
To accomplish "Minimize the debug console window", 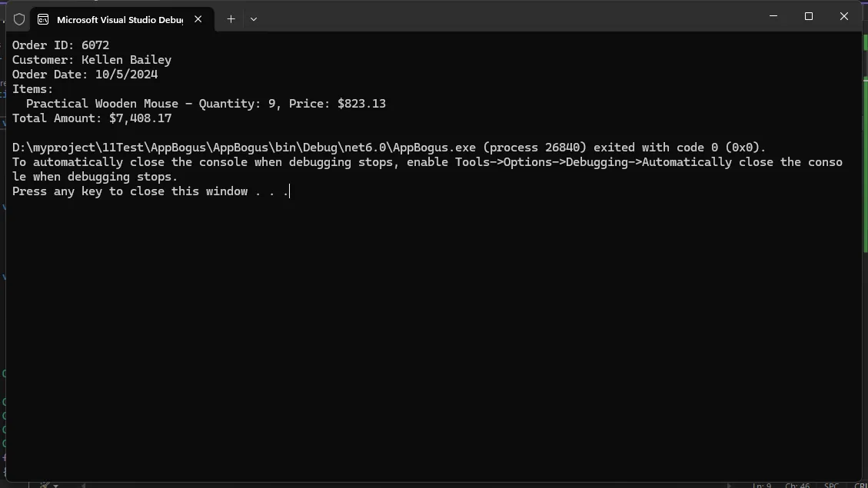I will (x=773, y=16).
